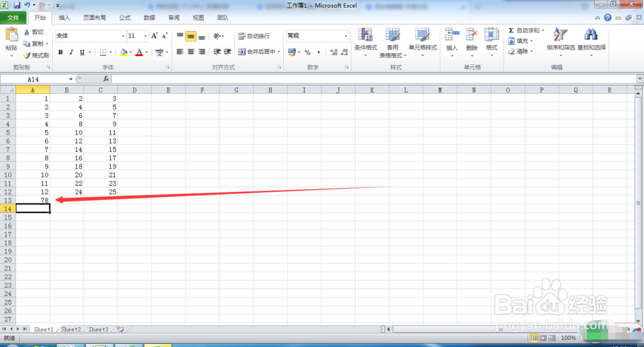Click the Increase Indent icon

tap(227, 52)
